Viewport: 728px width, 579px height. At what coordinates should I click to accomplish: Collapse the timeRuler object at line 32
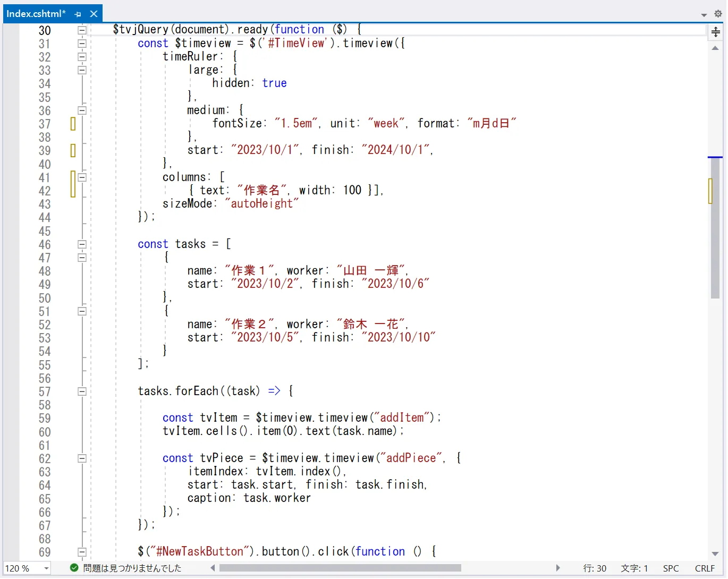82,57
